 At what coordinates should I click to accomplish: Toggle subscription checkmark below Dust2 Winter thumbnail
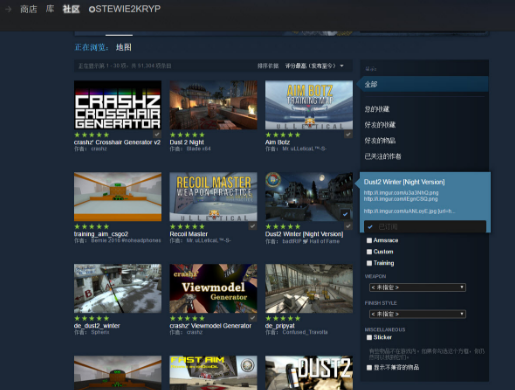348,226
